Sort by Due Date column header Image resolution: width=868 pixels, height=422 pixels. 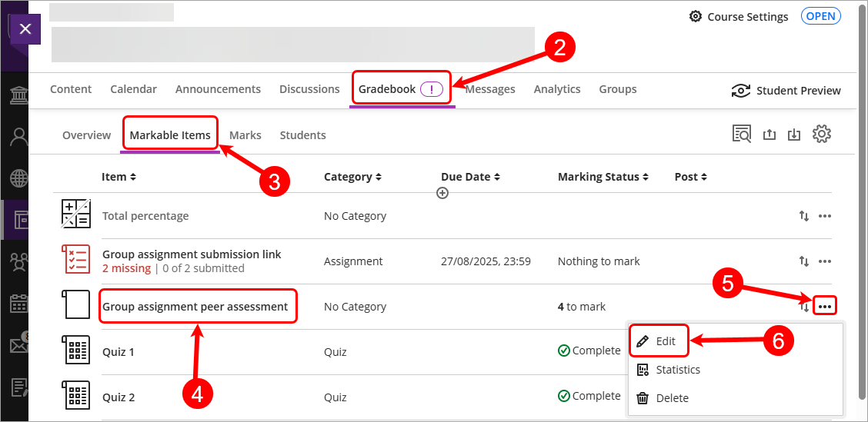(470, 177)
